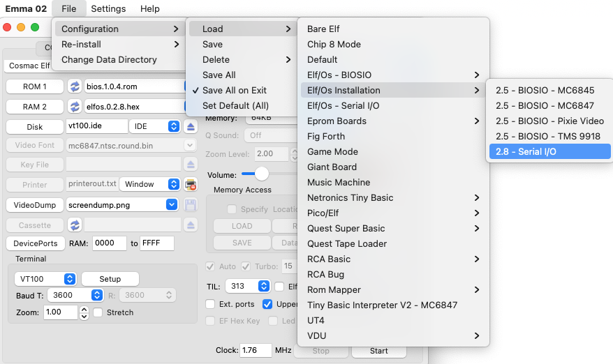The image size is (613, 364).
Task: Expand the RCA Basic submenu
Action: [393, 259]
